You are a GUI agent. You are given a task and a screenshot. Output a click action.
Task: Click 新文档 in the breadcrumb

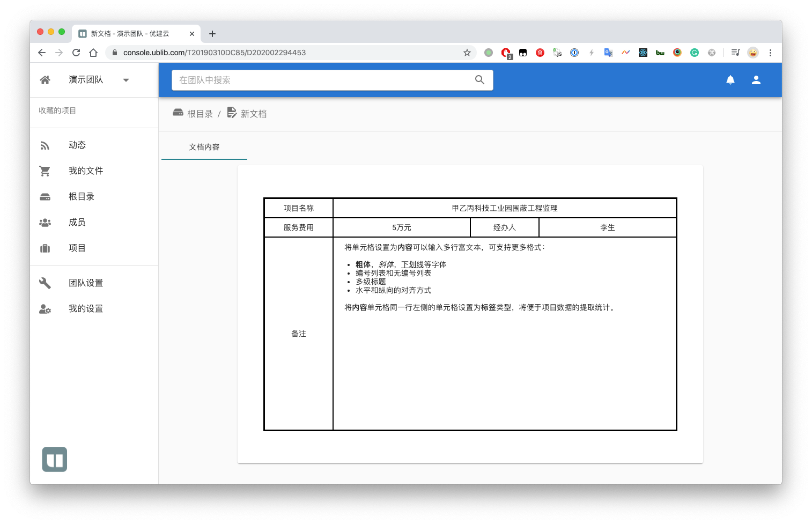(x=253, y=114)
